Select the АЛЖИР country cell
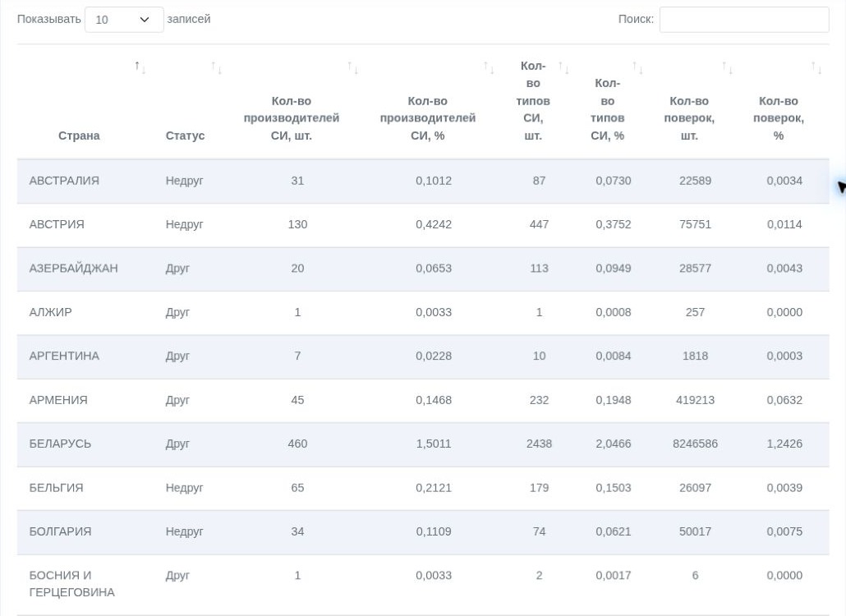The image size is (846, 616). click(50, 312)
